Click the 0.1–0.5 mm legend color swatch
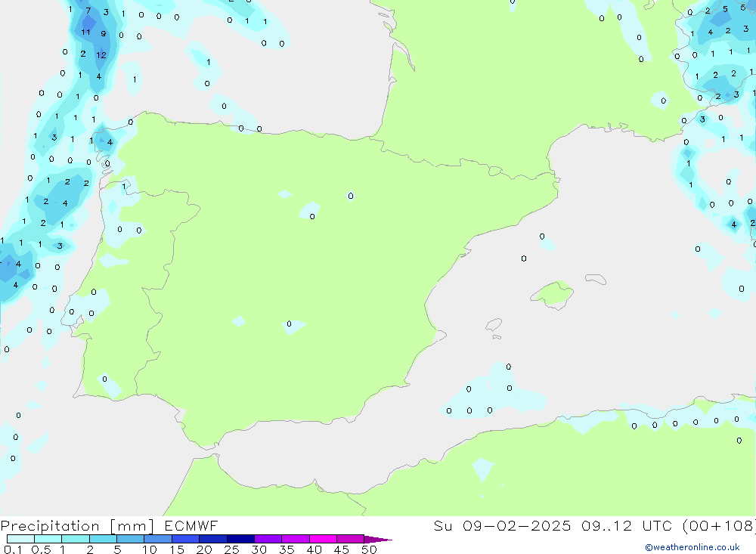 click(20, 539)
